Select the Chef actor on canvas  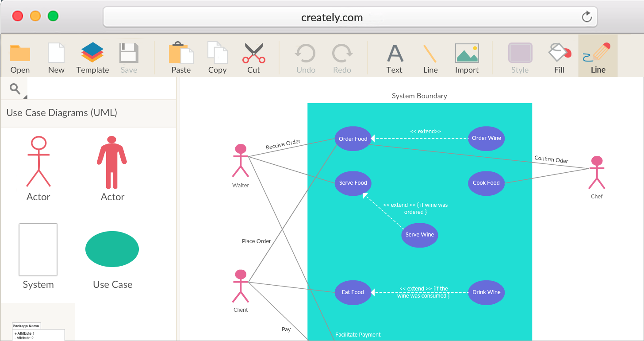point(597,173)
